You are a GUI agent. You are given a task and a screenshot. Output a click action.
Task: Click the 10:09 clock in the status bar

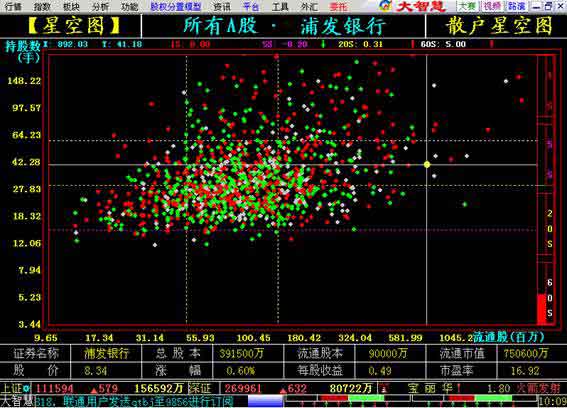pyautogui.click(x=553, y=401)
